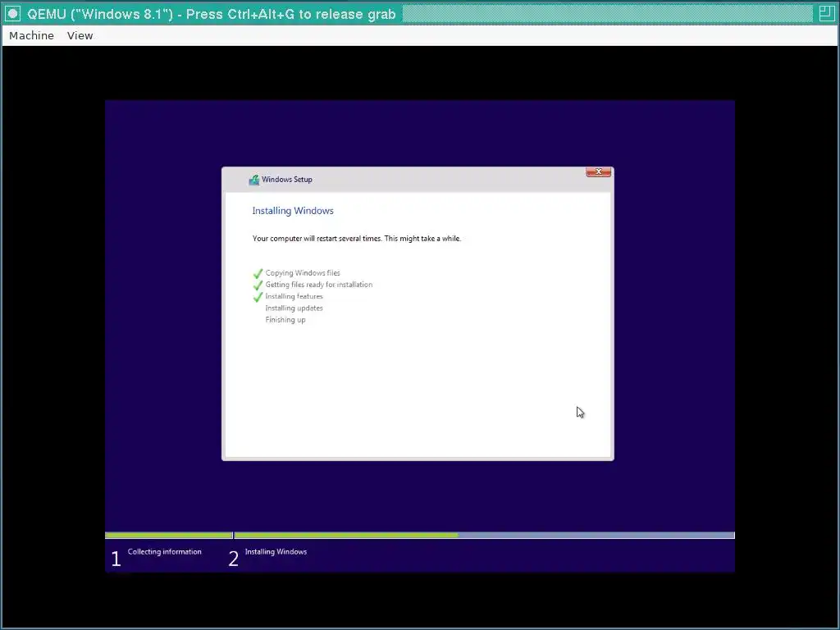This screenshot has height=630, width=840.
Task: Click the 'Collecting information' stage label
Action: click(x=164, y=552)
